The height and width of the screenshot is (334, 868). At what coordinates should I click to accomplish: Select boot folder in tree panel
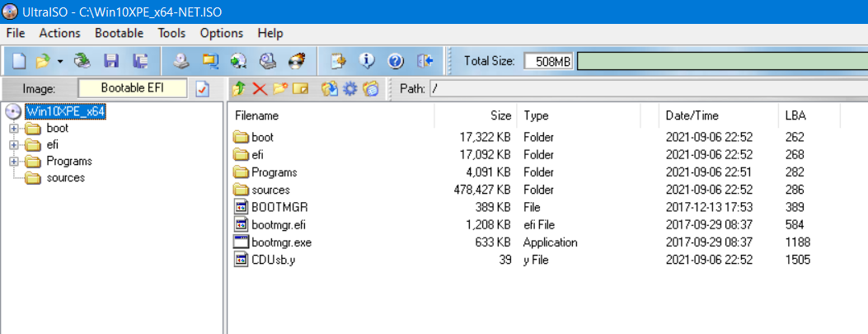point(58,129)
